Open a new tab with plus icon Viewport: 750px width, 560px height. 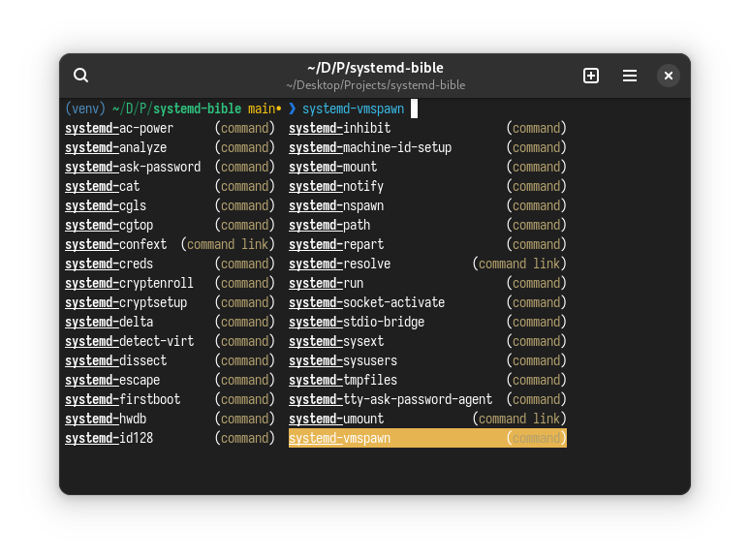tap(591, 76)
